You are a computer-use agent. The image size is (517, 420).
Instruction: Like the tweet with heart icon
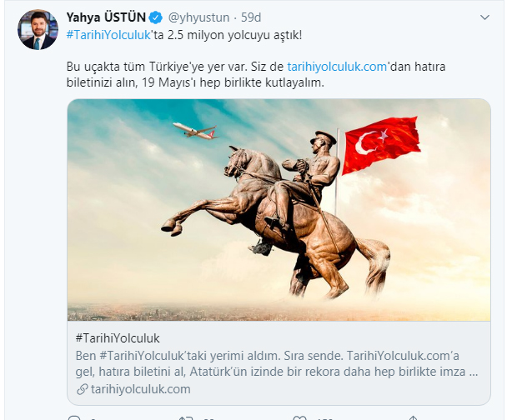[x=299, y=417]
